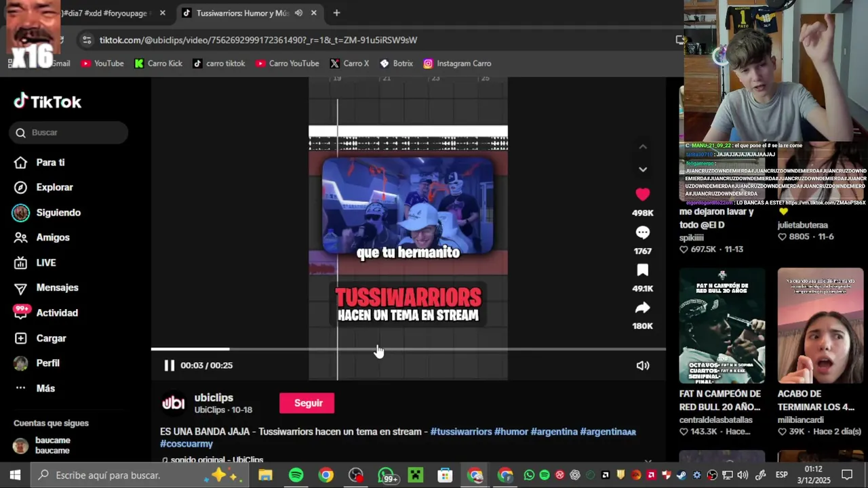Switch the ESP input language indicator
868x488 pixels.
click(x=781, y=475)
